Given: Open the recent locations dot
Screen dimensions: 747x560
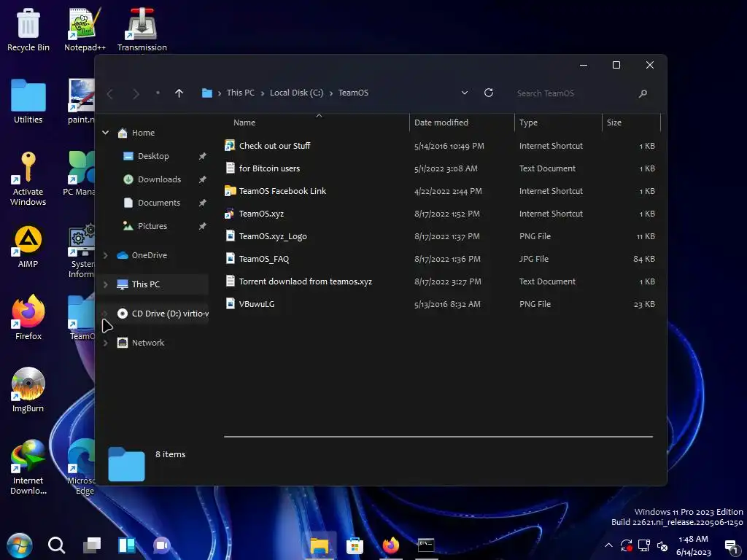Looking at the screenshot, I should click(x=158, y=93).
